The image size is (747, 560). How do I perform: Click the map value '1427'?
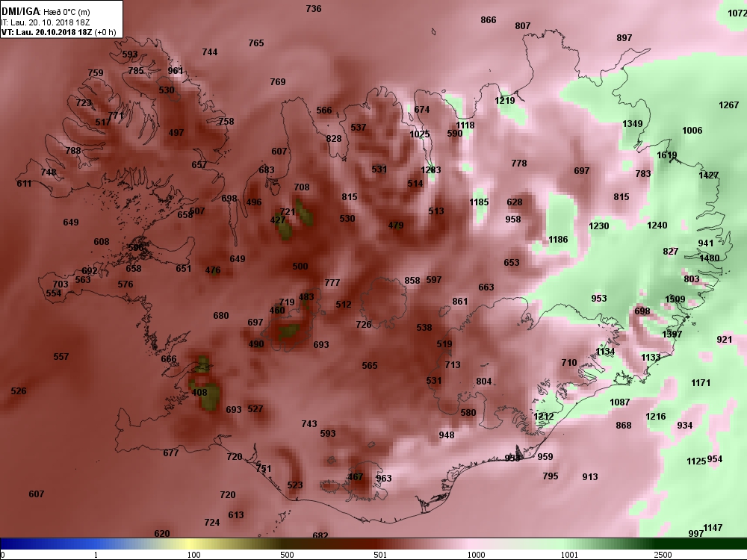point(708,175)
